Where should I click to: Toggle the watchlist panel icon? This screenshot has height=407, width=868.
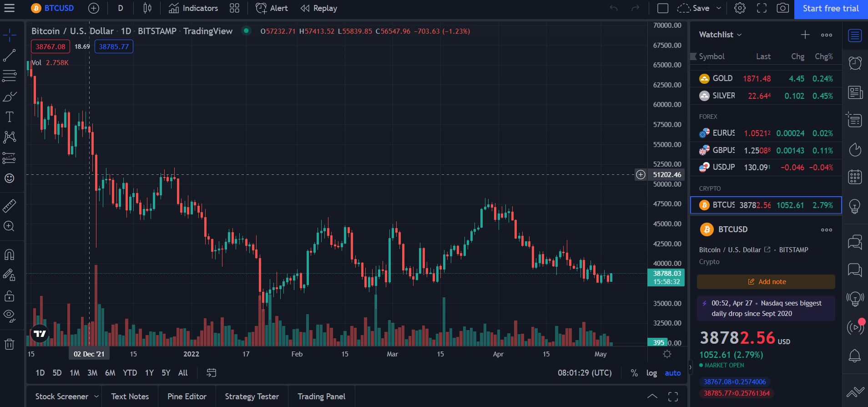(855, 35)
